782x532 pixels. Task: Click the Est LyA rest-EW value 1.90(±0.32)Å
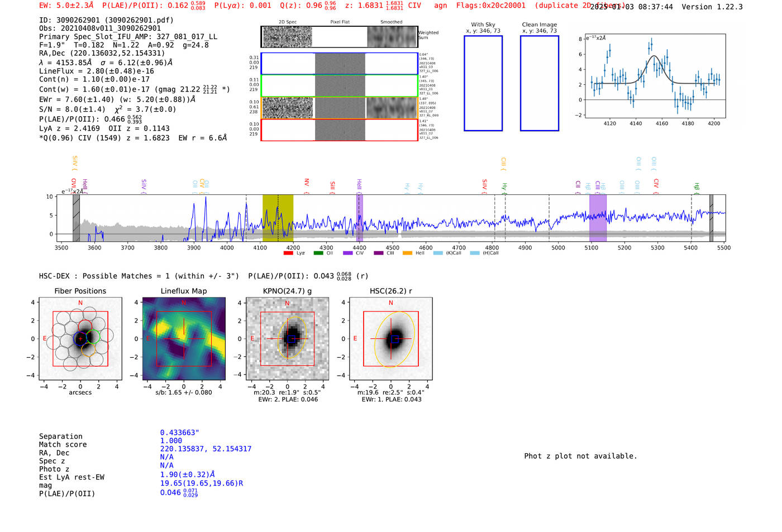coord(188,475)
